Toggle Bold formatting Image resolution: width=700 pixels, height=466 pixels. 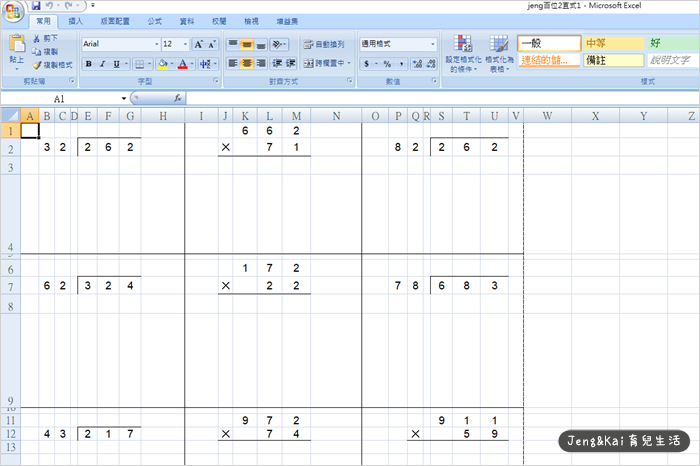pos(89,64)
